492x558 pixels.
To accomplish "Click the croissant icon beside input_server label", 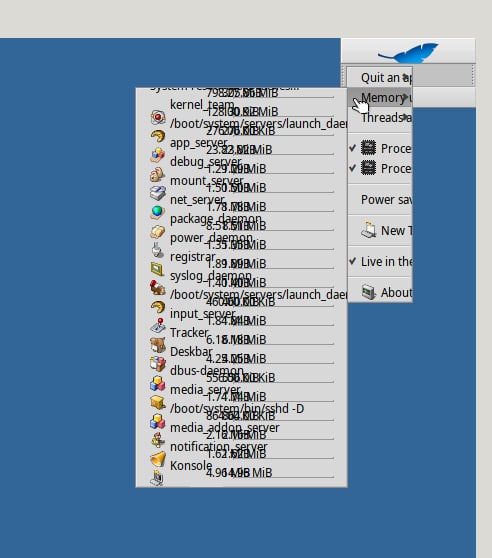I will 158,307.
